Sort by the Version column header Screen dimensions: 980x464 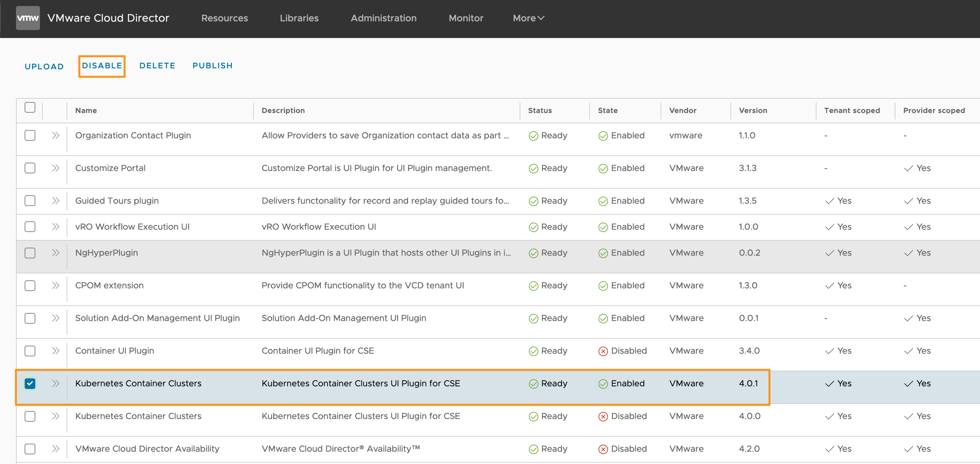pyautogui.click(x=753, y=111)
